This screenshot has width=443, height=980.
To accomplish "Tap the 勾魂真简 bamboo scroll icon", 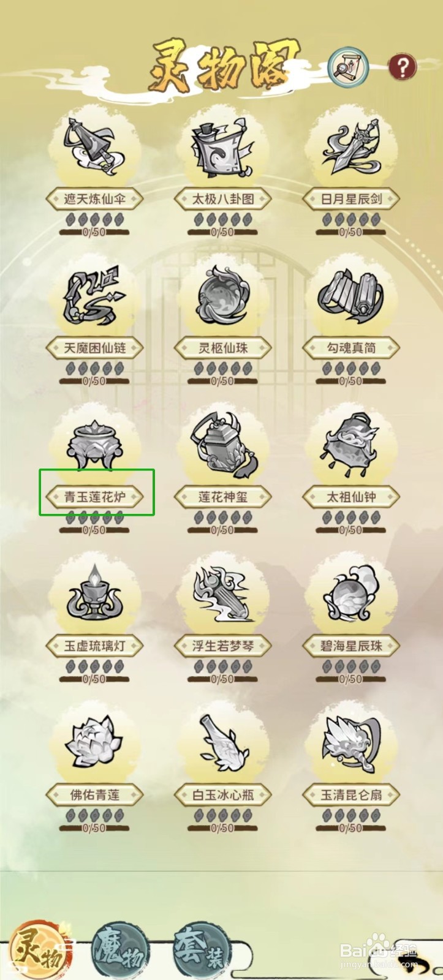I will (351, 295).
